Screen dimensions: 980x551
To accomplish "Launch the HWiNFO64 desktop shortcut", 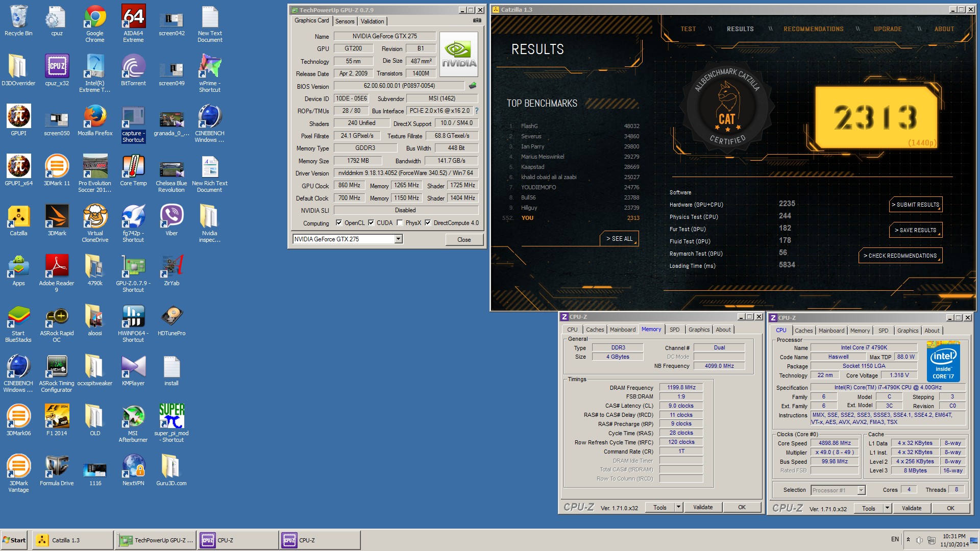I will tap(133, 323).
